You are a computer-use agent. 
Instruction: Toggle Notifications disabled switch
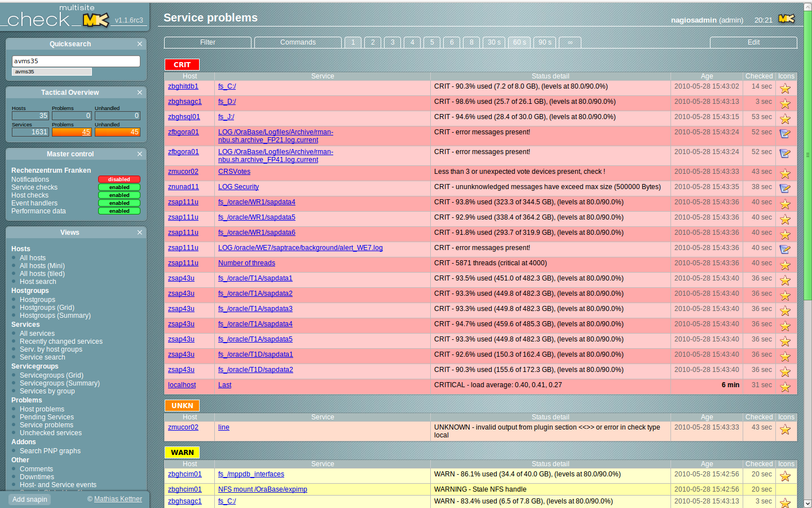point(119,179)
